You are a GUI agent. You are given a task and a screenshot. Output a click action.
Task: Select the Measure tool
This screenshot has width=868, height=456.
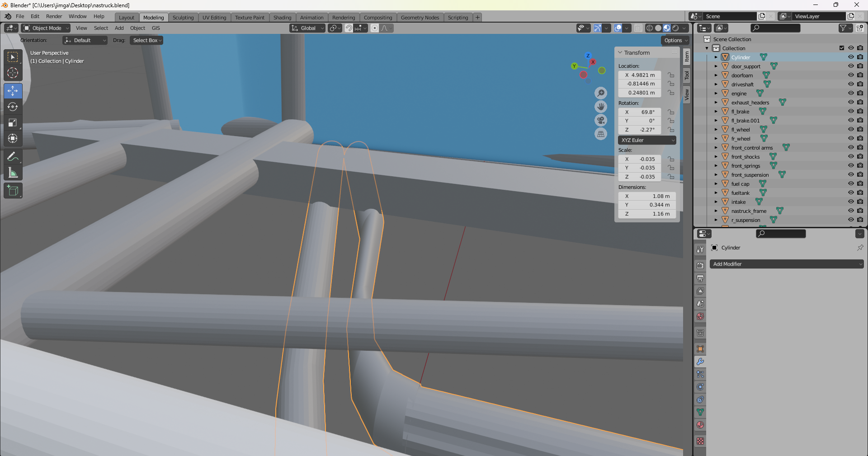coord(13,173)
